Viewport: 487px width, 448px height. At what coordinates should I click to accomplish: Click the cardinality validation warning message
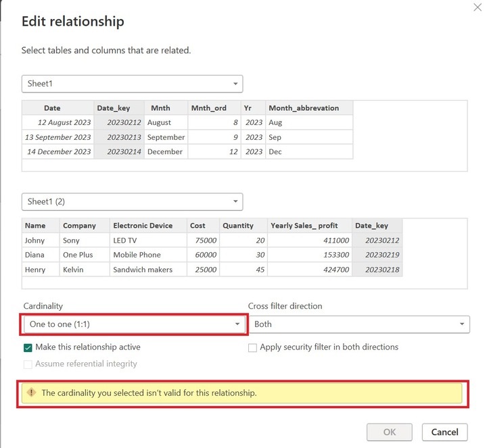point(149,393)
